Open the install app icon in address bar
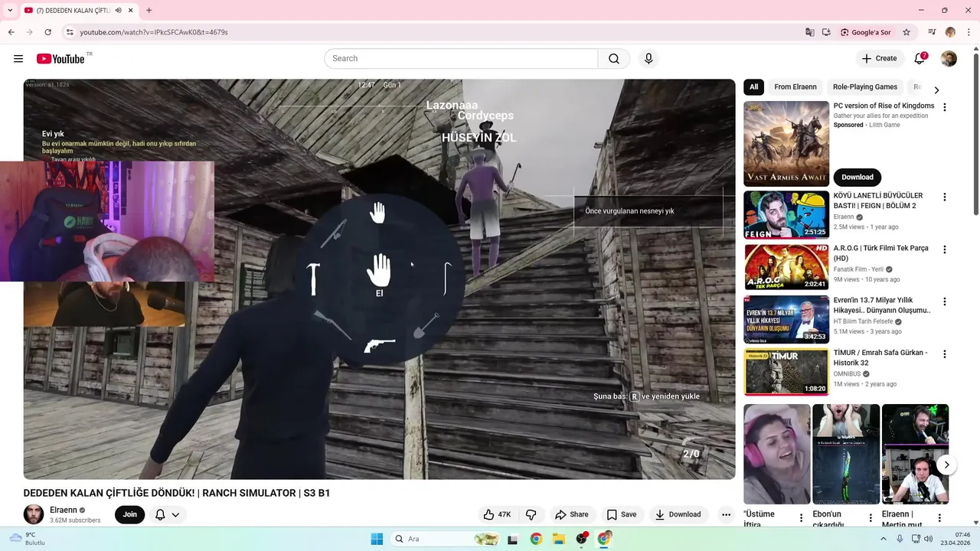The image size is (980, 551). pos(826,32)
